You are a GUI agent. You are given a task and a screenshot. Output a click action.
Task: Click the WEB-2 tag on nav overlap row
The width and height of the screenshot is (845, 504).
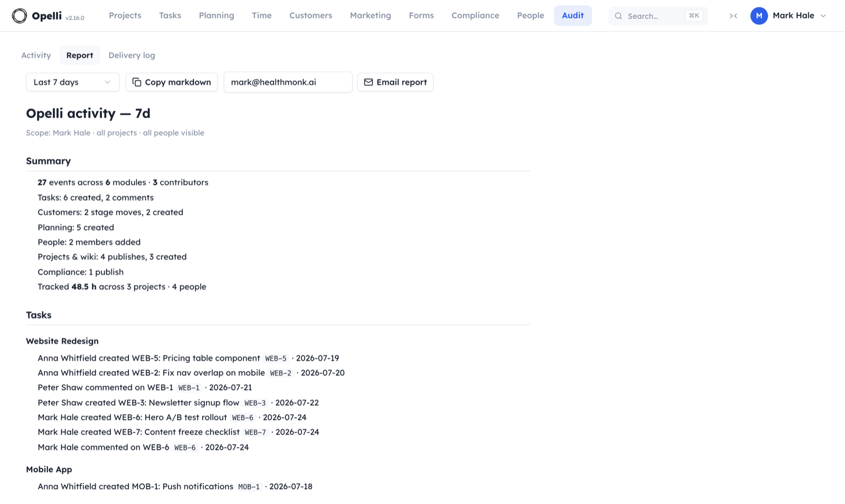click(x=280, y=374)
